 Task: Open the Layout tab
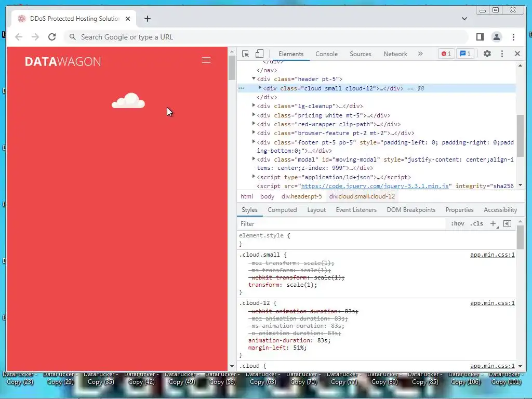tap(316, 210)
